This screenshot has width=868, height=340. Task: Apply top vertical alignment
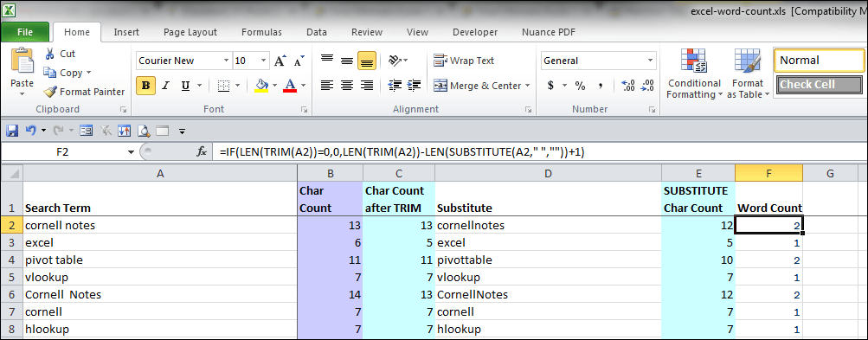[x=327, y=60]
